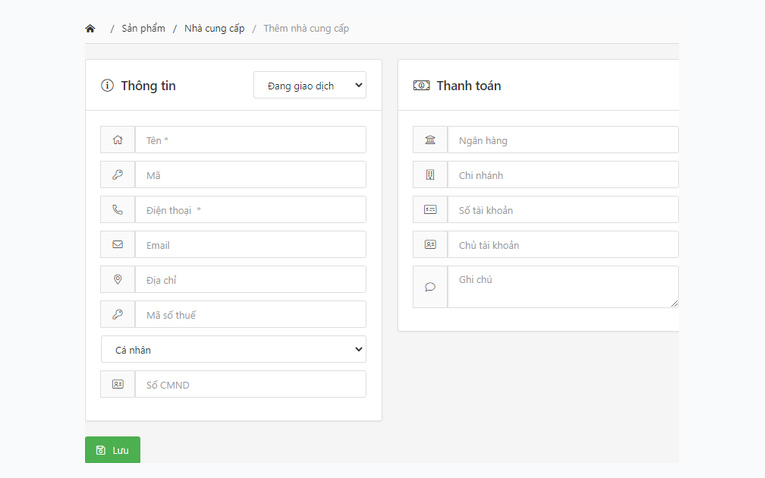Focus the Email input field
765x478 pixels.
(x=250, y=244)
